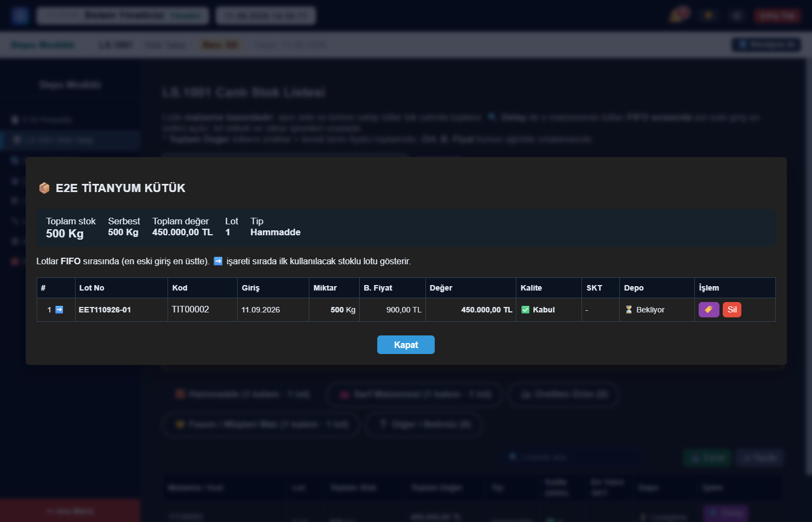Click the 500 Kg quantity in the lot row
Screen dimensions: 812x522
click(x=343, y=310)
